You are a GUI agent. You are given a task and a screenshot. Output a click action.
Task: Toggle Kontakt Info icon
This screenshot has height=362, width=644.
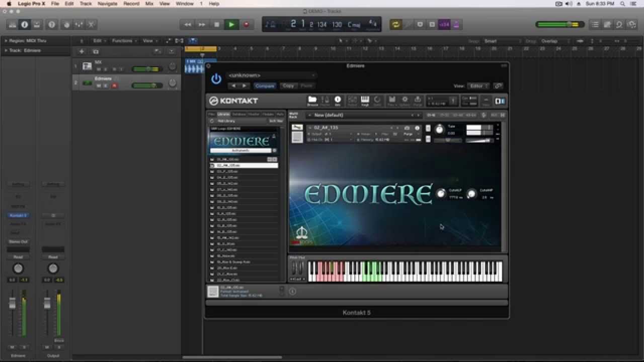338,101
